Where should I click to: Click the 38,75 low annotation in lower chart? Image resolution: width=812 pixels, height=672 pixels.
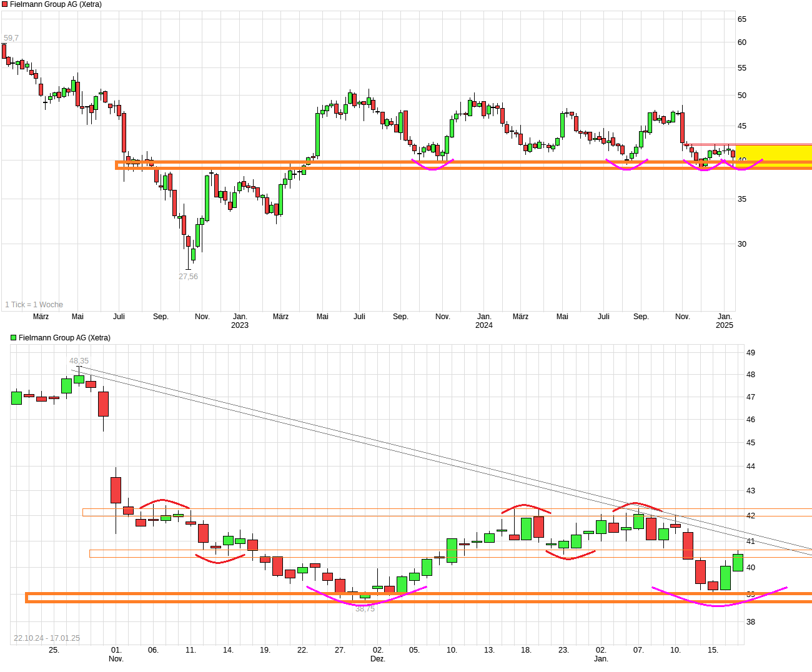click(365, 609)
